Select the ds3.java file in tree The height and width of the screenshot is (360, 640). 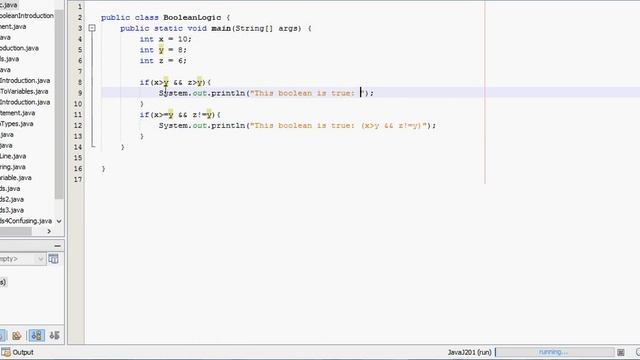pos(12,210)
